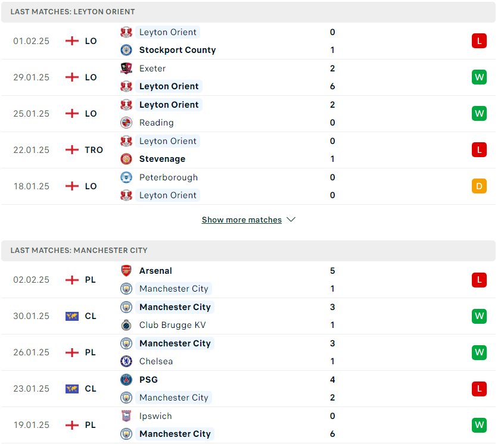The image size is (504, 444).
Task: Click the Reading club crest icon
Action: pyautogui.click(x=126, y=123)
